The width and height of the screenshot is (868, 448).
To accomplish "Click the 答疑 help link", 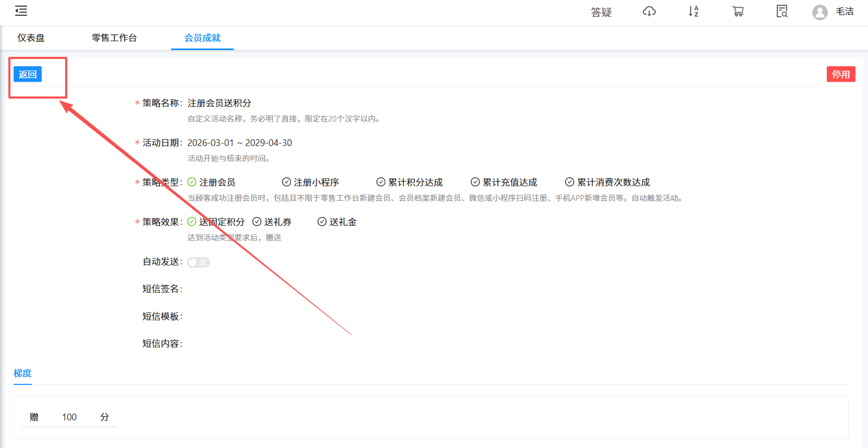I will coord(601,12).
